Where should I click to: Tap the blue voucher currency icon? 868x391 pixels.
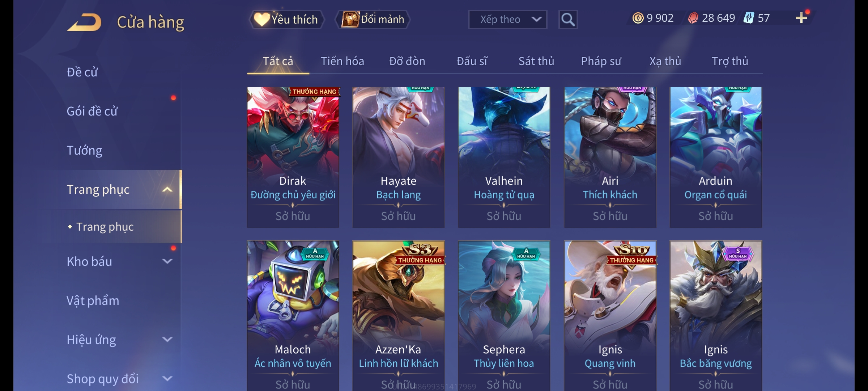[x=749, y=18]
